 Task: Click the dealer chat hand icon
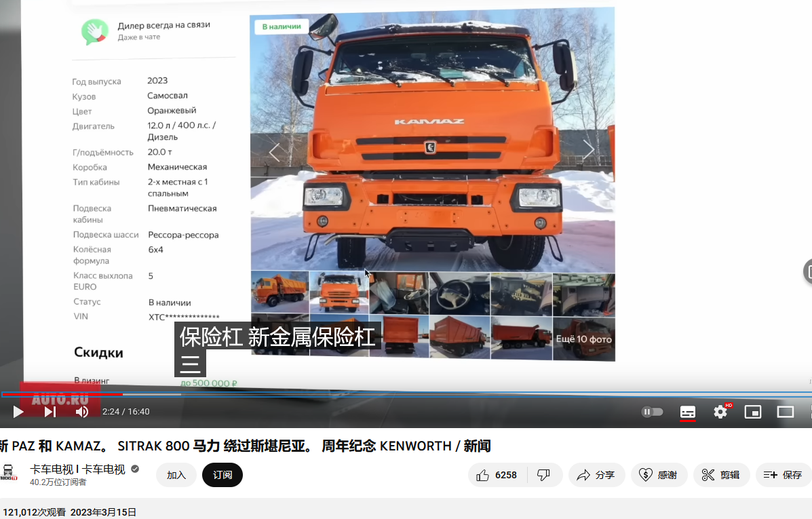95,32
